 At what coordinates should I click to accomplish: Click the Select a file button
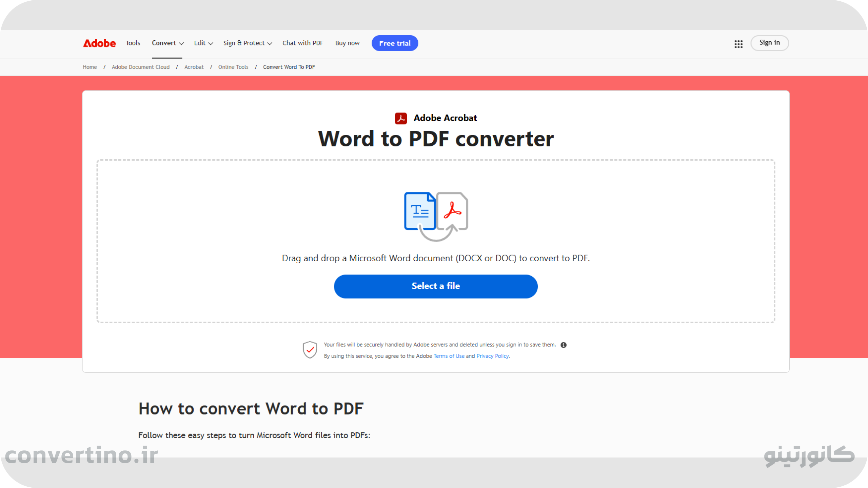(436, 286)
